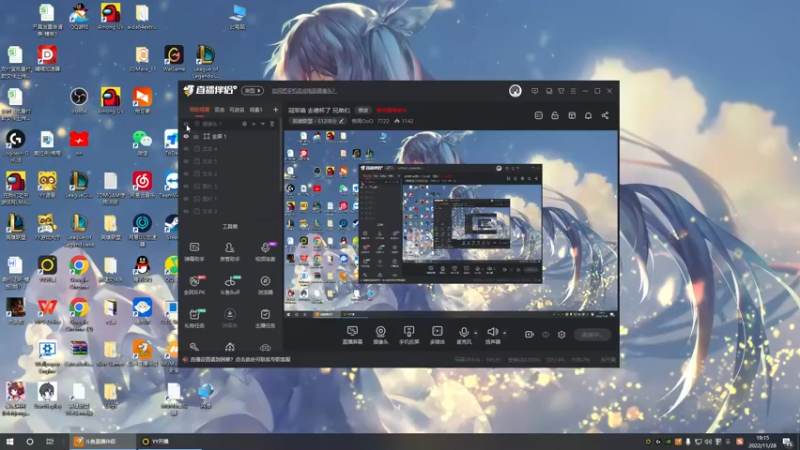Edit the stream category with pencil icon
The image size is (800, 450).
pos(341,121)
